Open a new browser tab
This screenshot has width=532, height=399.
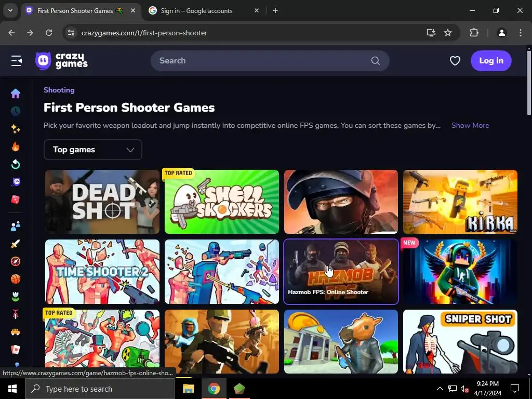pyautogui.click(x=275, y=10)
